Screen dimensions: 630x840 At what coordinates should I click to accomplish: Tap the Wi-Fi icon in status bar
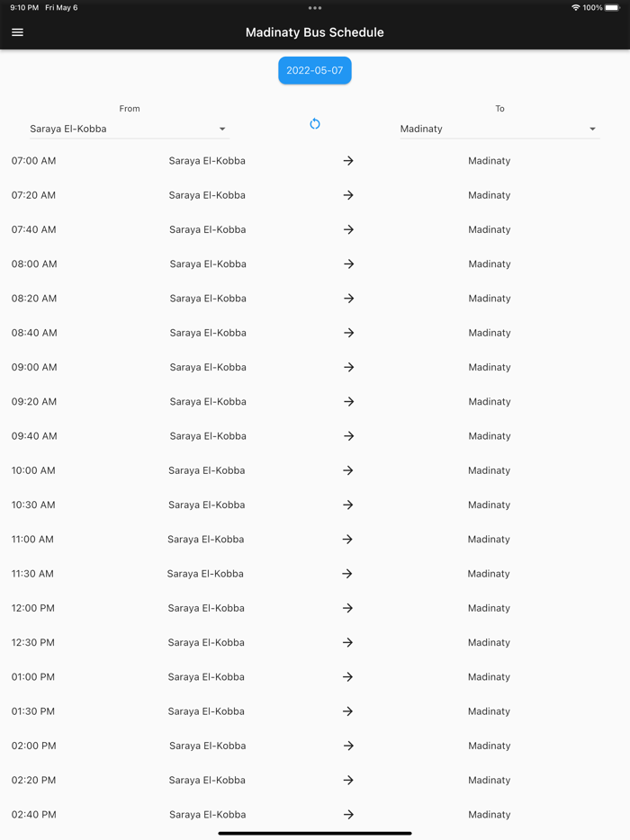[576, 7]
